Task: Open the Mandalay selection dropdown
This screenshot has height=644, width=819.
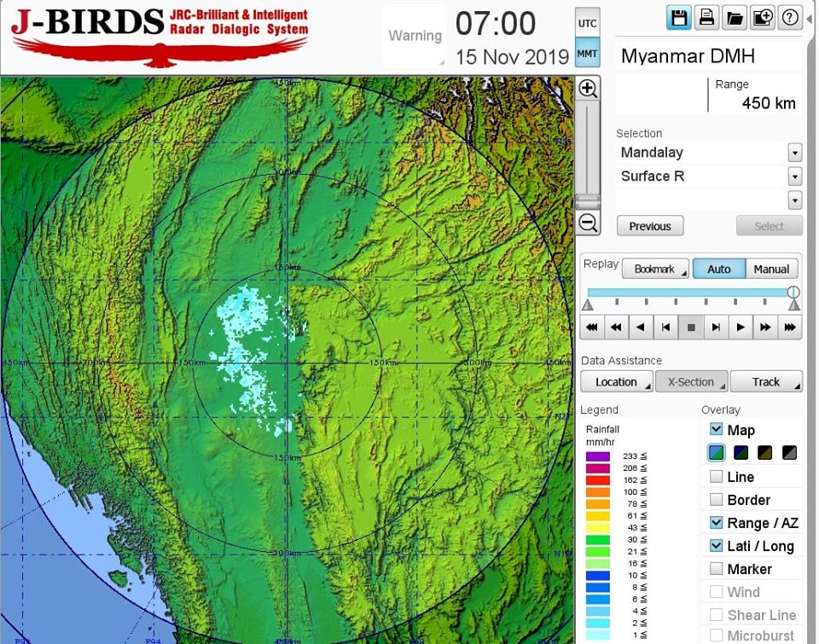Action: tap(794, 154)
